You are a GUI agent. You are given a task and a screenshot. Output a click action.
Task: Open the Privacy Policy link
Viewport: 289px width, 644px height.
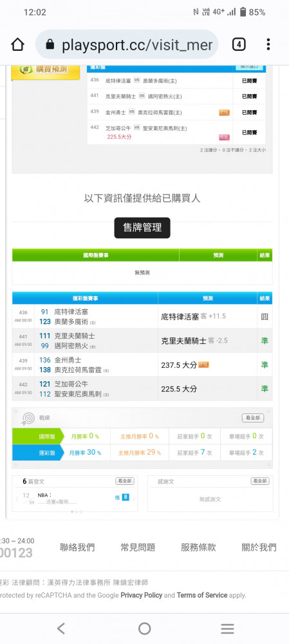[142, 595]
